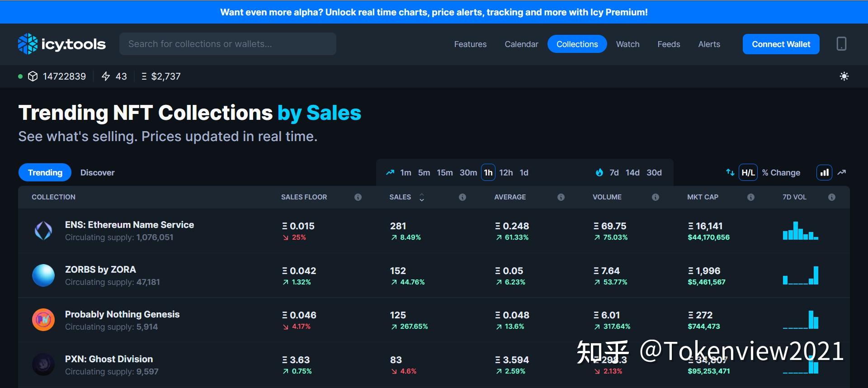Screen dimensions: 868x388
Task: Sort by Mkt Cap column header
Action: tap(703, 197)
